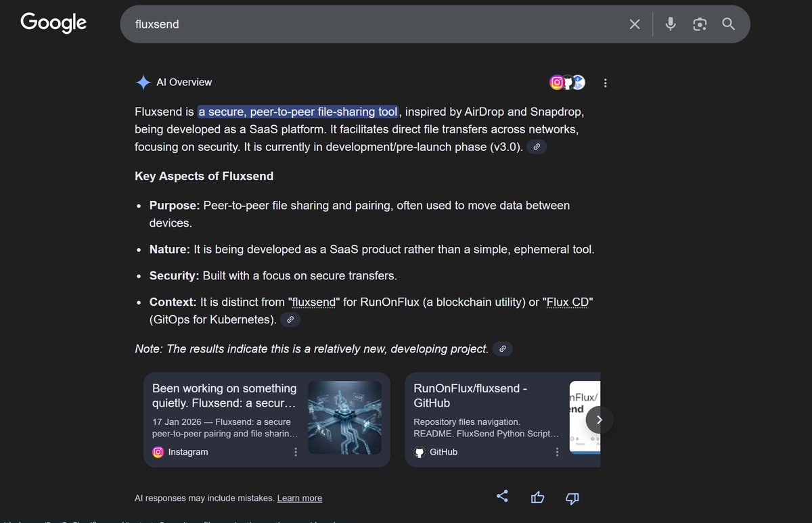Image resolution: width=812 pixels, height=523 pixels.
Task: Click the Security: bullet label
Action: [x=175, y=275]
